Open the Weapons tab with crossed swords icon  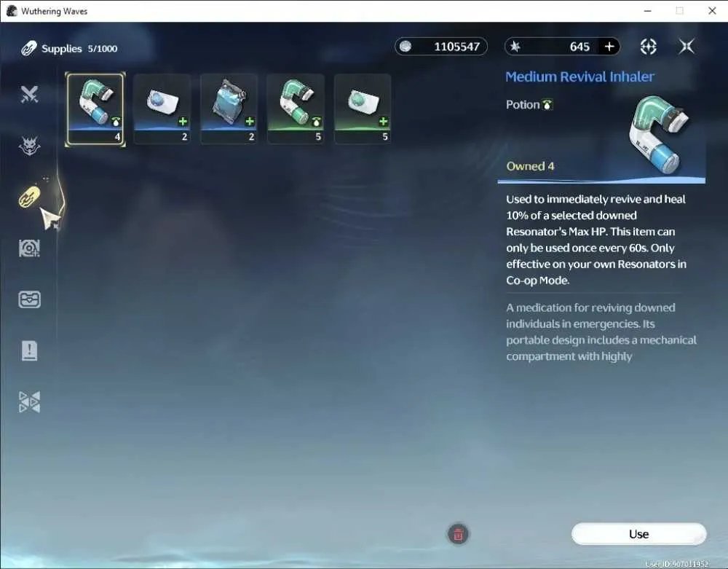click(29, 94)
